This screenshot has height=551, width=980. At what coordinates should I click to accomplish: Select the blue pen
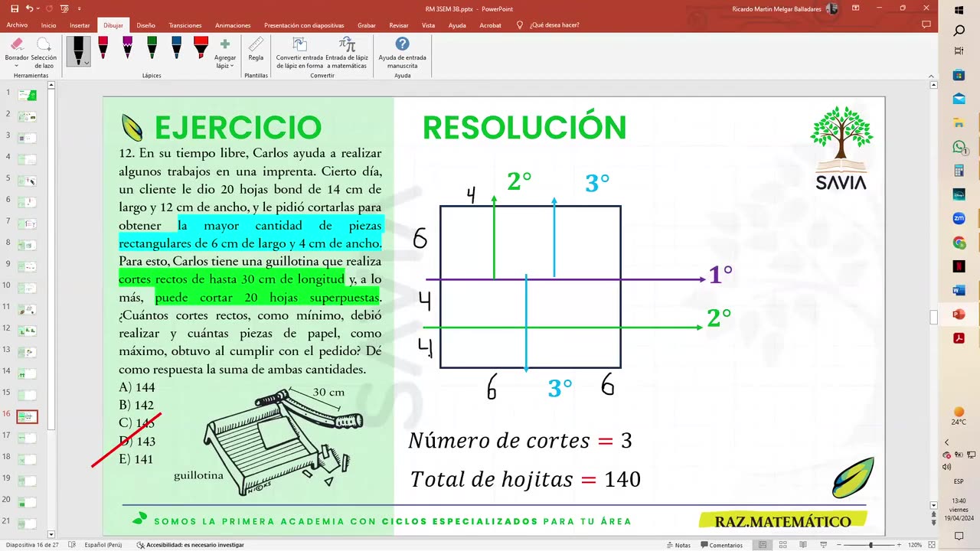coord(176,48)
